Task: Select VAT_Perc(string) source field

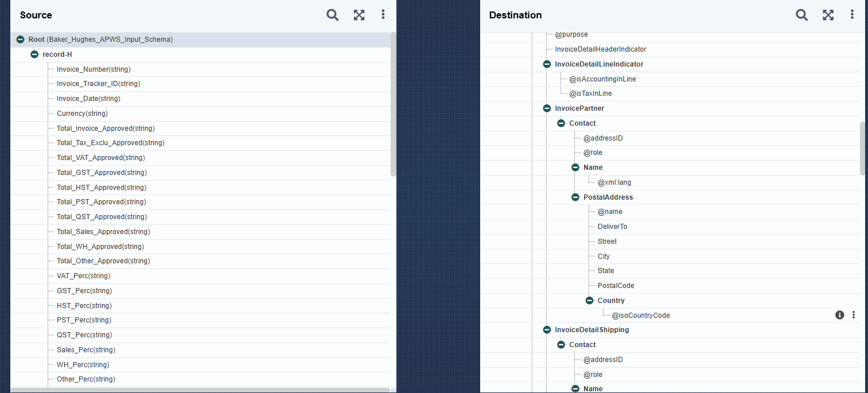Action: coord(83,276)
